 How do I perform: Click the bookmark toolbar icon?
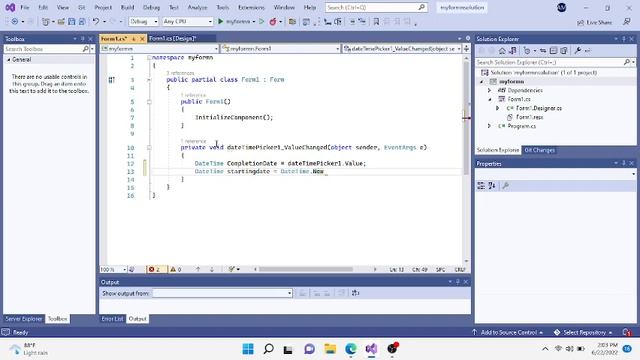click(x=376, y=22)
